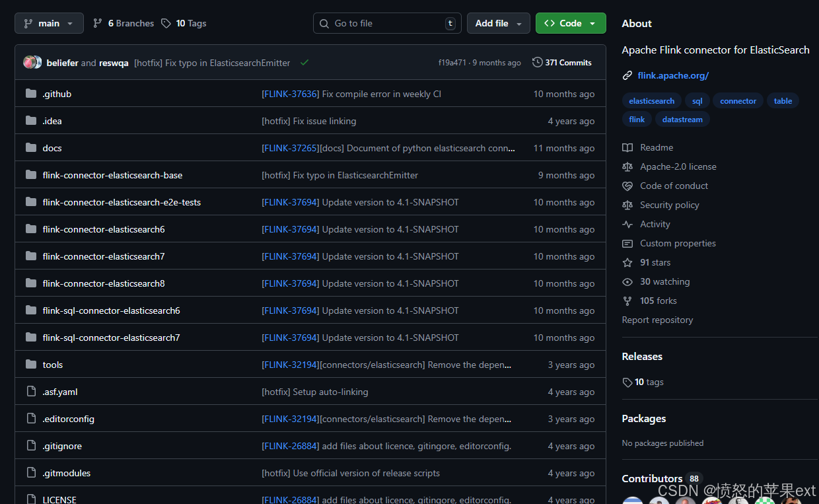The height and width of the screenshot is (504, 819).
Task: Click the folder icon for .github
Action: pos(31,94)
